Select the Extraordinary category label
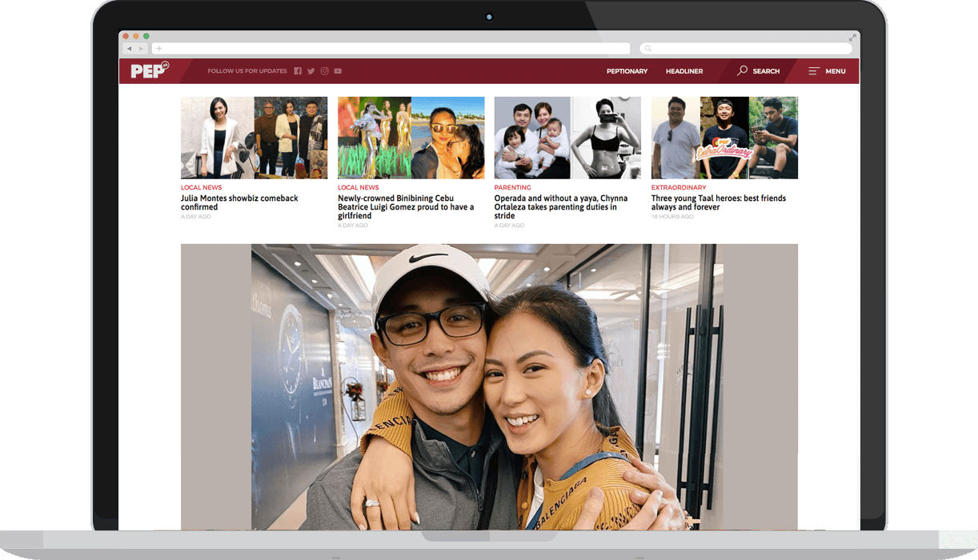The height and width of the screenshot is (560, 978). pos(679,188)
